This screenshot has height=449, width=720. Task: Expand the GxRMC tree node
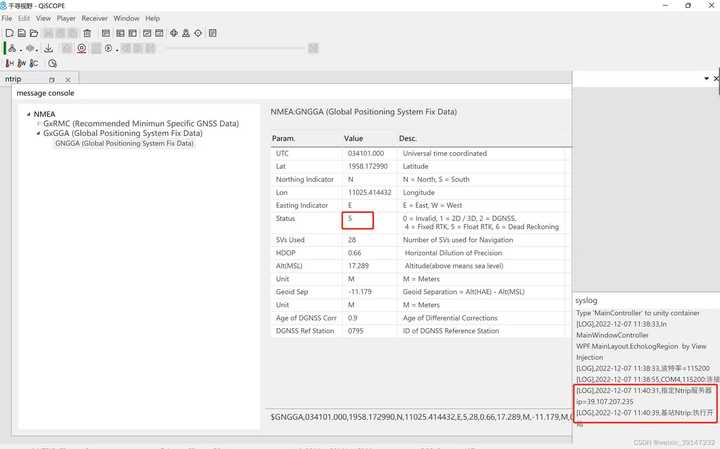click(x=38, y=124)
